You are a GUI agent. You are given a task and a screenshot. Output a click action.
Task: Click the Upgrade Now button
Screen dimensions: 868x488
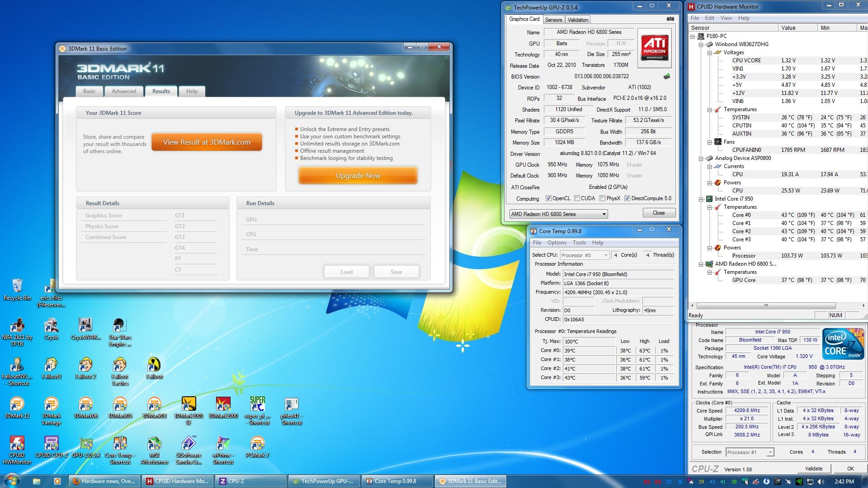[x=358, y=176]
